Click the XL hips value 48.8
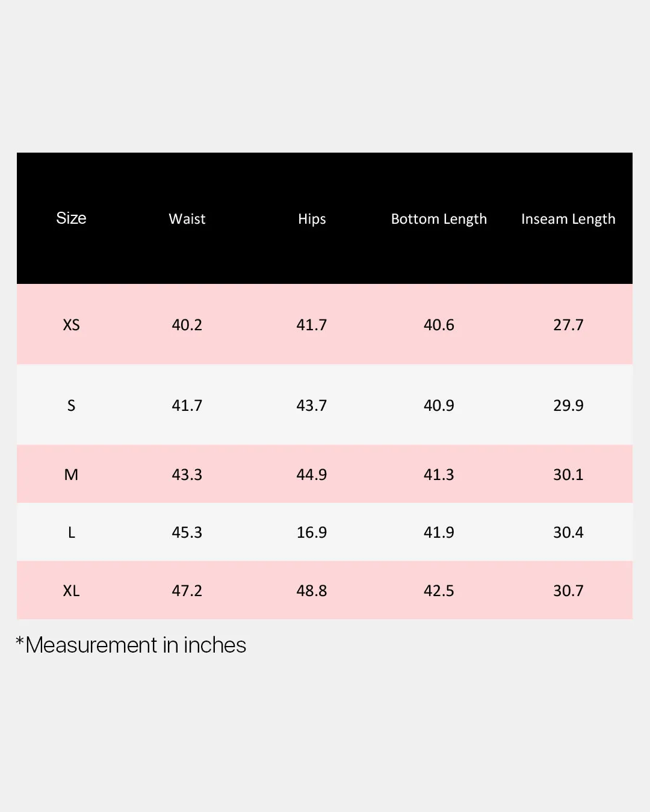This screenshot has width=650, height=812. (x=312, y=591)
